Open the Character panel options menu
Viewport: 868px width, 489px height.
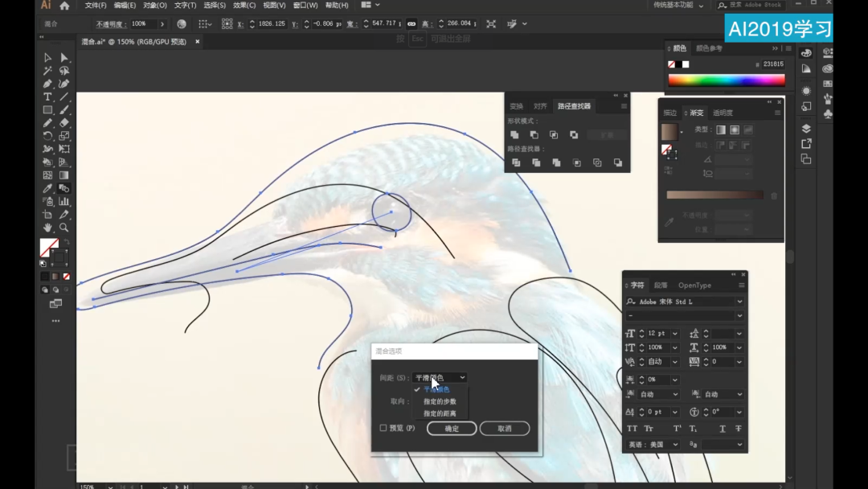[741, 286]
